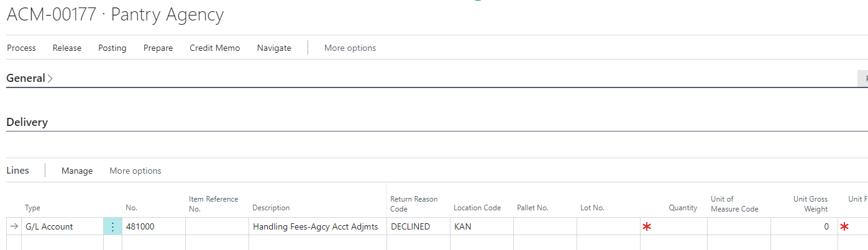Open the Process menu
This screenshot has height=250, width=868.
click(x=22, y=48)
